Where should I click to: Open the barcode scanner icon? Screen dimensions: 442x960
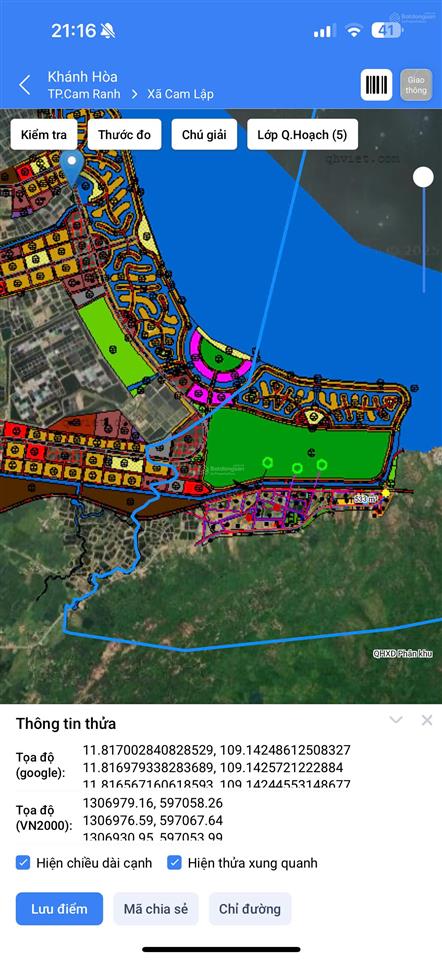pyautogui.click(x=376, y=85)
